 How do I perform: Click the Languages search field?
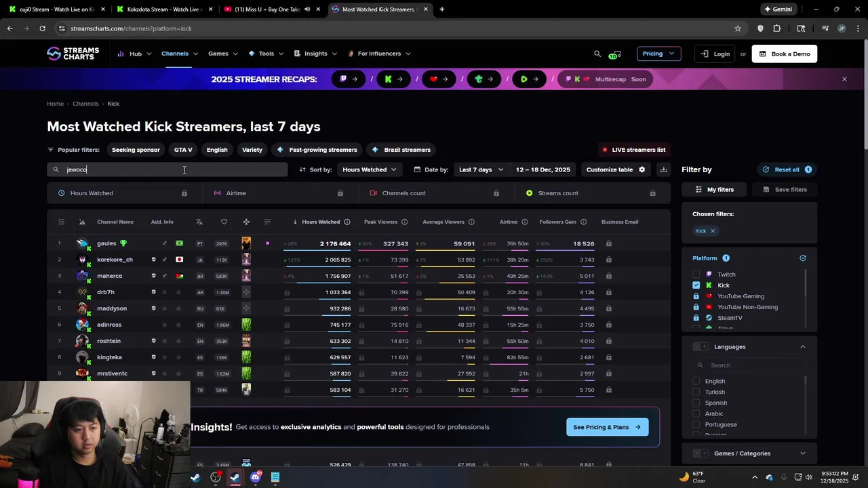[x=749, y=365]
